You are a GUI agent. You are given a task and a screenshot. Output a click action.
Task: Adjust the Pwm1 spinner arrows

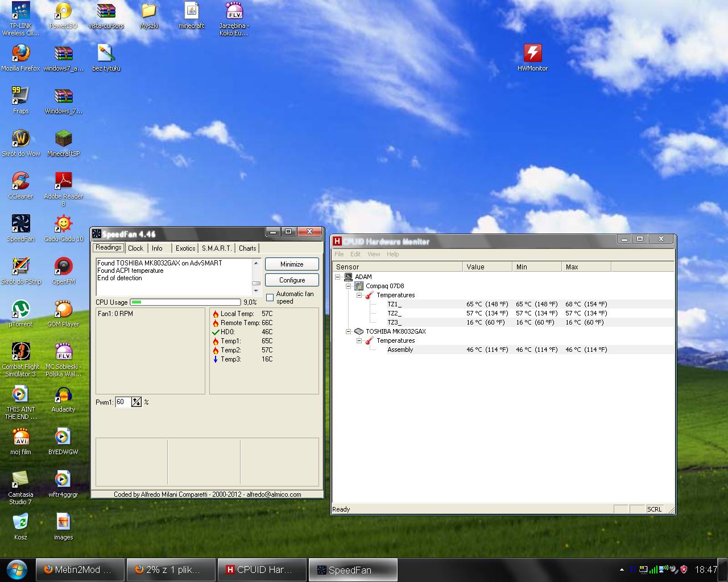click(136, 402)
